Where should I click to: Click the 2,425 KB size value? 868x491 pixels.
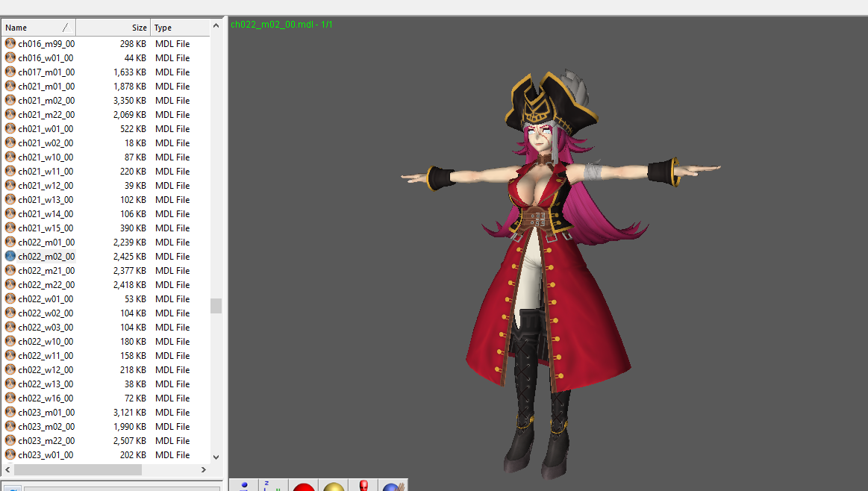130,256
